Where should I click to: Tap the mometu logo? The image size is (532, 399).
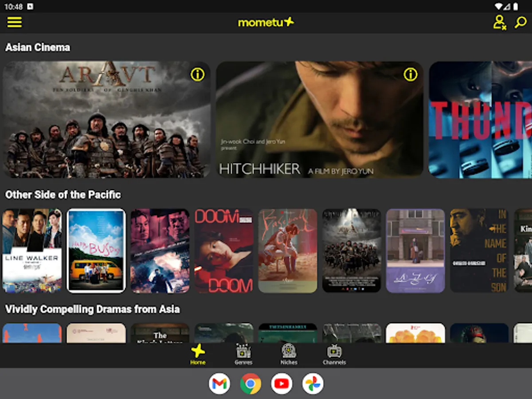point(266,22)
